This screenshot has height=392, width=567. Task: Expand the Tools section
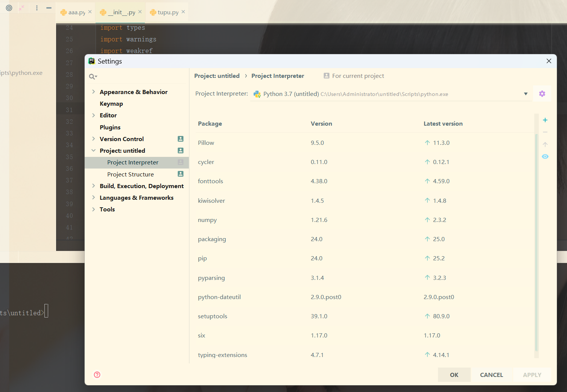click(x=93, y=209)
